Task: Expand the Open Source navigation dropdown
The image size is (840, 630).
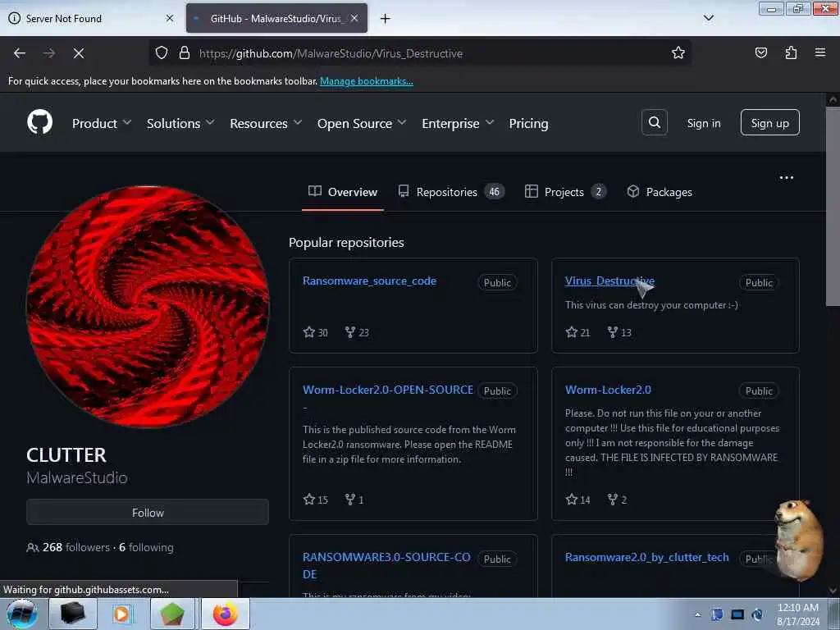Action: click(x=362, y=123)
